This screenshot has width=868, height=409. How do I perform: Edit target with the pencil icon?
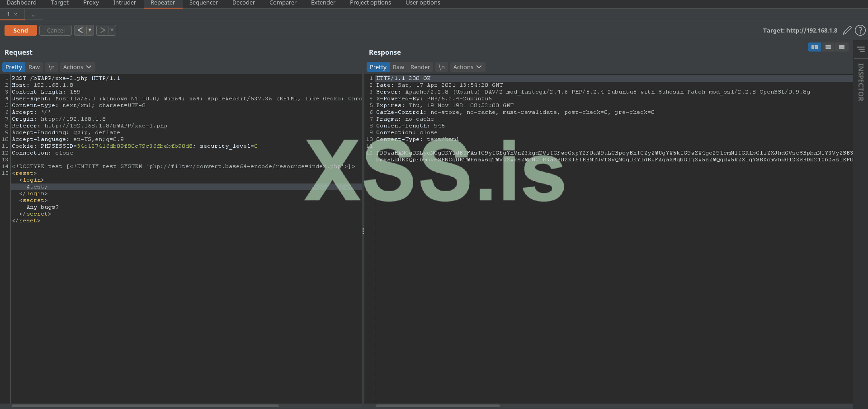[x=847, y=30]
